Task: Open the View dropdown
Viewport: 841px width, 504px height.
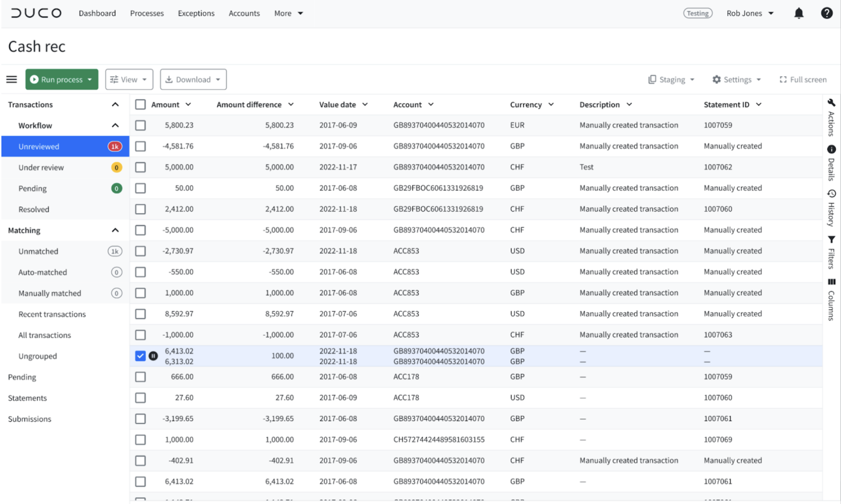Action: 129,80
